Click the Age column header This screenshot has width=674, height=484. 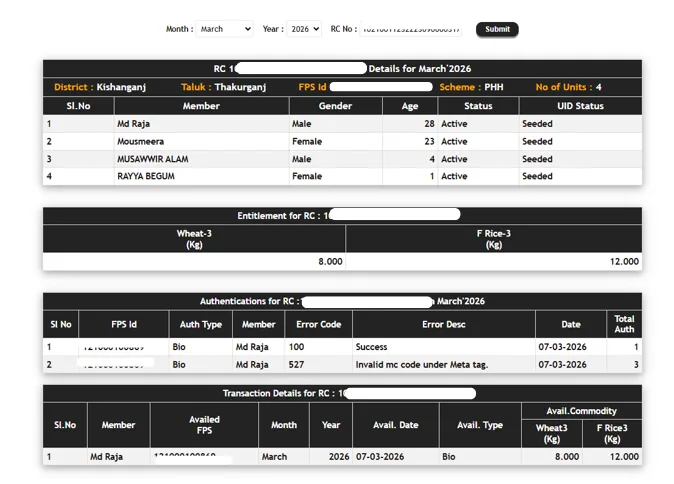(409, 106)
